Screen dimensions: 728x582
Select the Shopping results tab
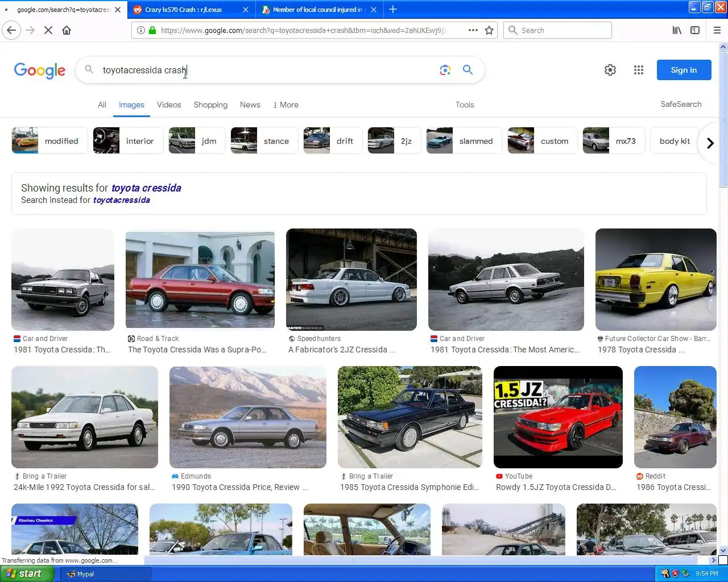210,105
